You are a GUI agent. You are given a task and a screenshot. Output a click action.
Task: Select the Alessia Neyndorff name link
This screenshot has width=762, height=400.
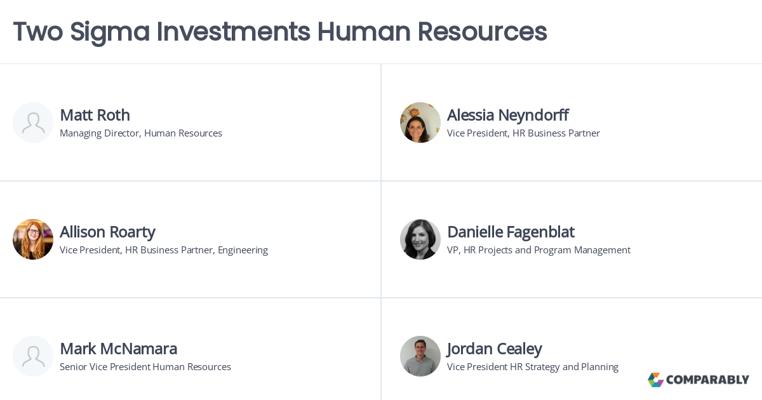click(508, 115)
